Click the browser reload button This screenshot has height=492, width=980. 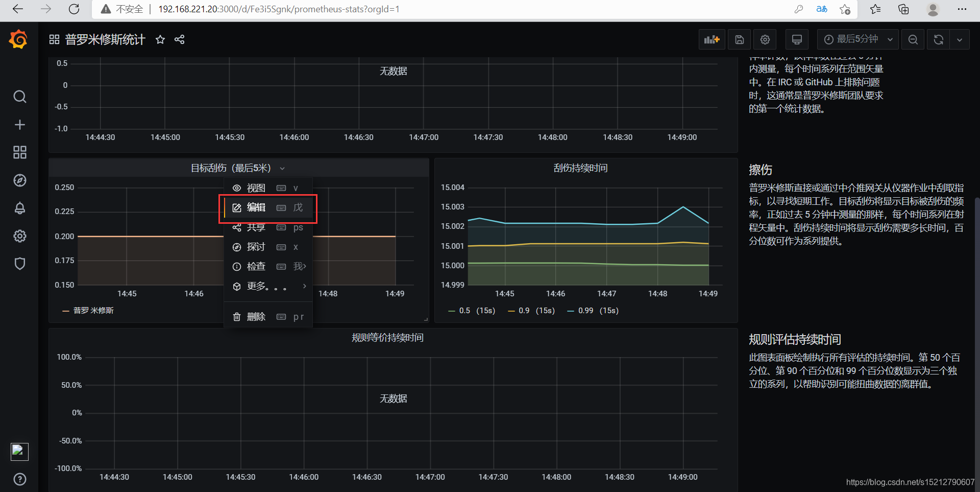coord(74,9)
